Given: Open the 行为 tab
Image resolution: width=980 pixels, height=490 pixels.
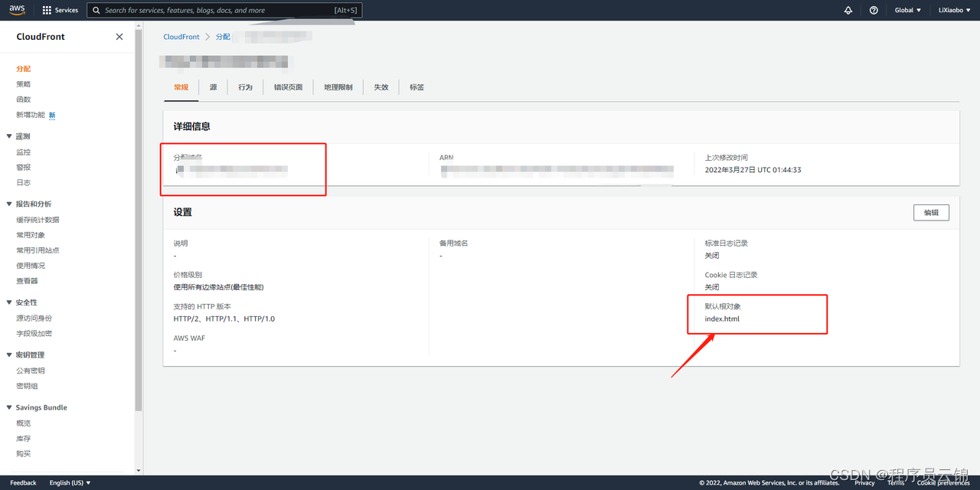Looking at the screenshot, I should point(245,87).
